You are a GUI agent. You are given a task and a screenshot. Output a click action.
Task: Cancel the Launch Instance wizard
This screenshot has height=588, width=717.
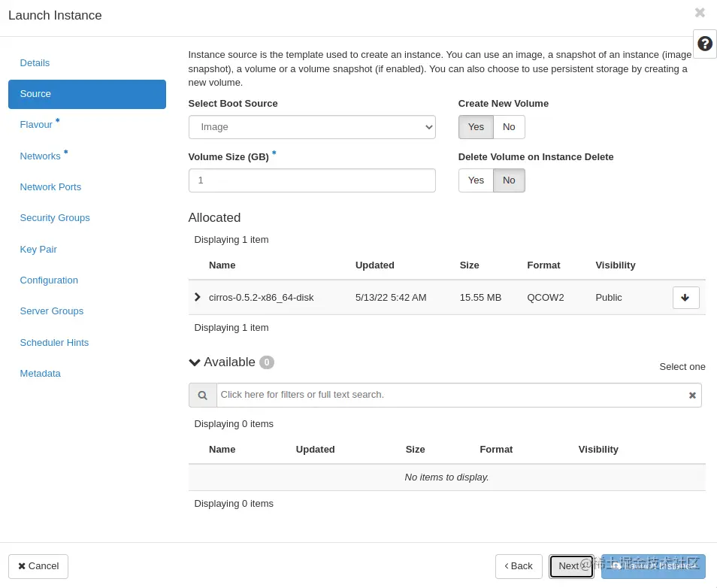click(x=38, y=565)
